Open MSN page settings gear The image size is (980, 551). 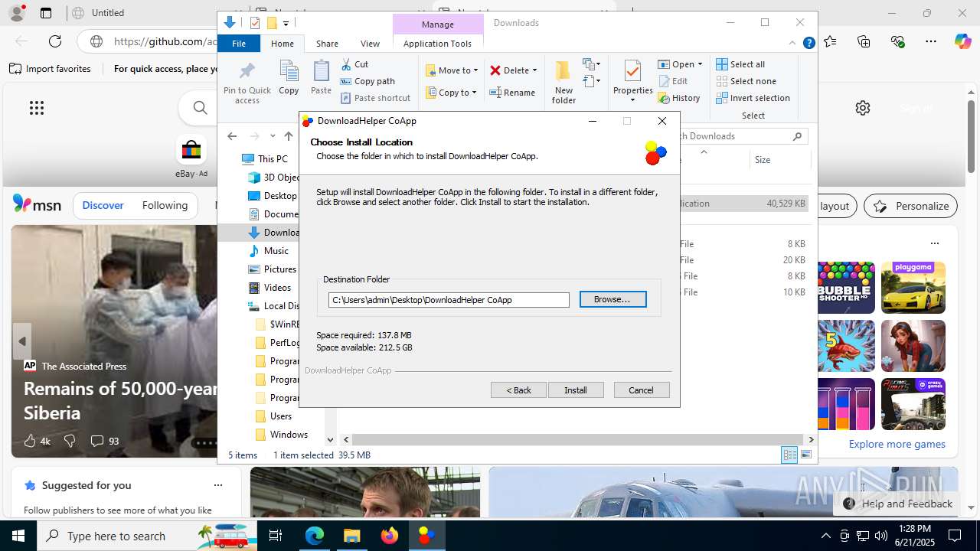(863, 108)
